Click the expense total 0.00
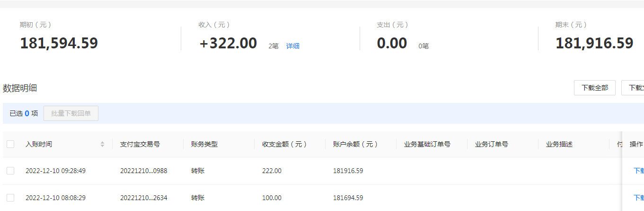644x211 pixels. tap(392, 43)
